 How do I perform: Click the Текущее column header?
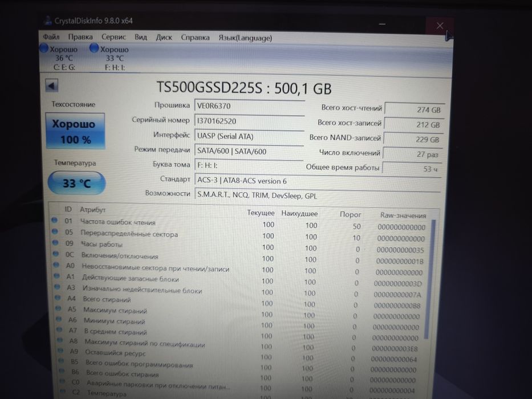[261, 213]
